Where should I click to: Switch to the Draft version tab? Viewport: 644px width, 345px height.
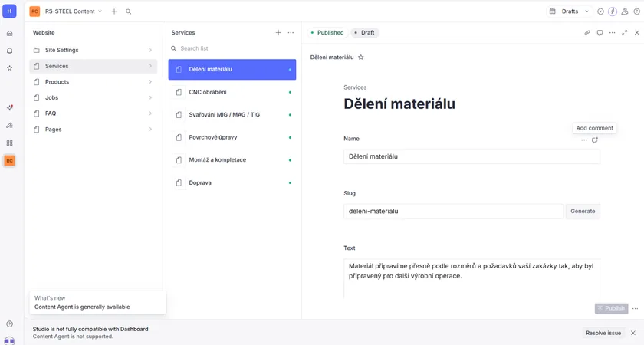pyautogui.click(x=364, y=32)
